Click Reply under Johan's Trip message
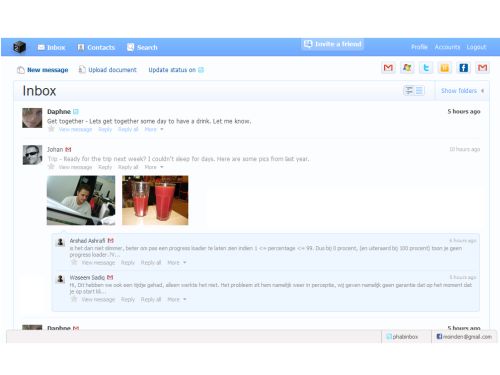500x375 pixels. 105,167
